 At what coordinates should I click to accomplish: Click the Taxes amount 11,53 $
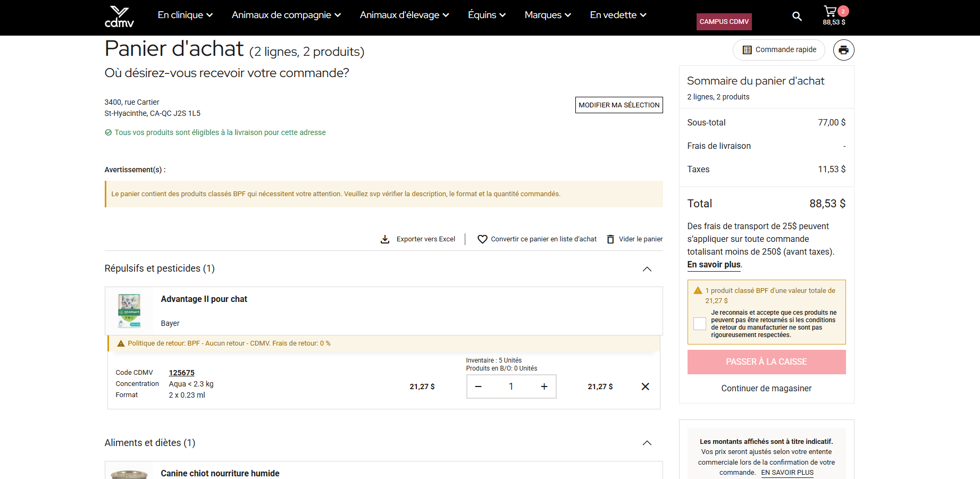[832, 169]
